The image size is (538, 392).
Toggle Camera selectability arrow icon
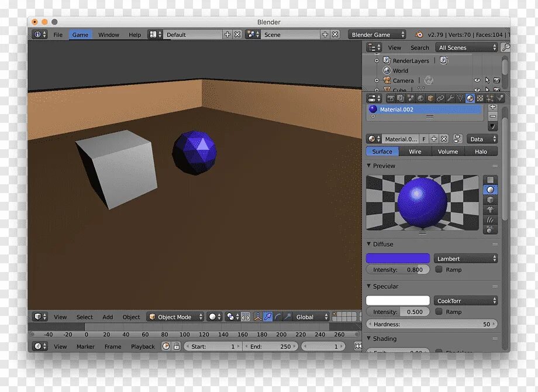(x=487, y=80)
